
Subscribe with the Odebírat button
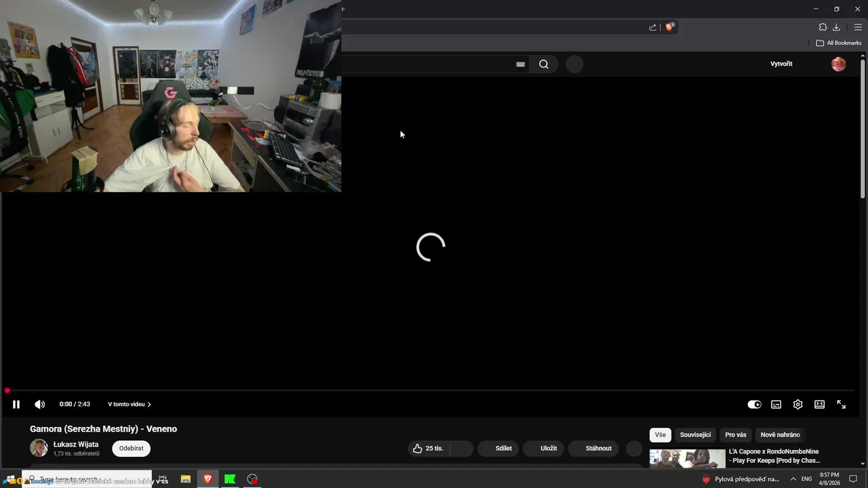132,449
